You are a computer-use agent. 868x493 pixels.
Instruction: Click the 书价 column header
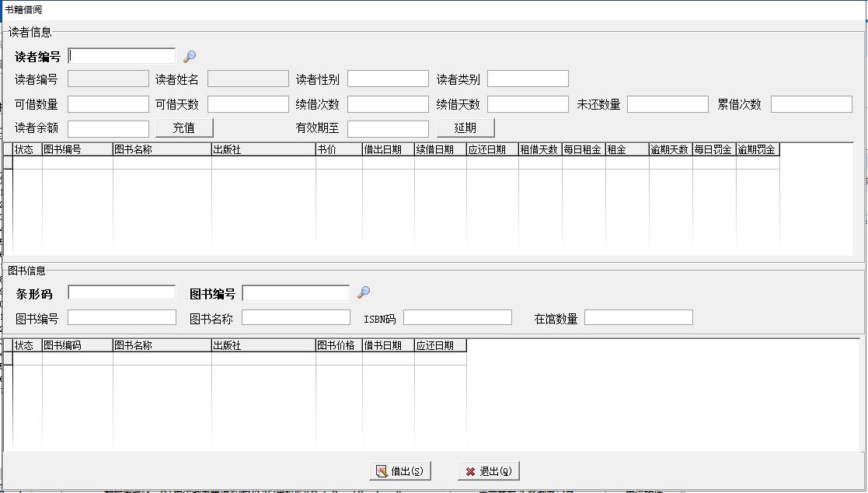coord(339,149)
